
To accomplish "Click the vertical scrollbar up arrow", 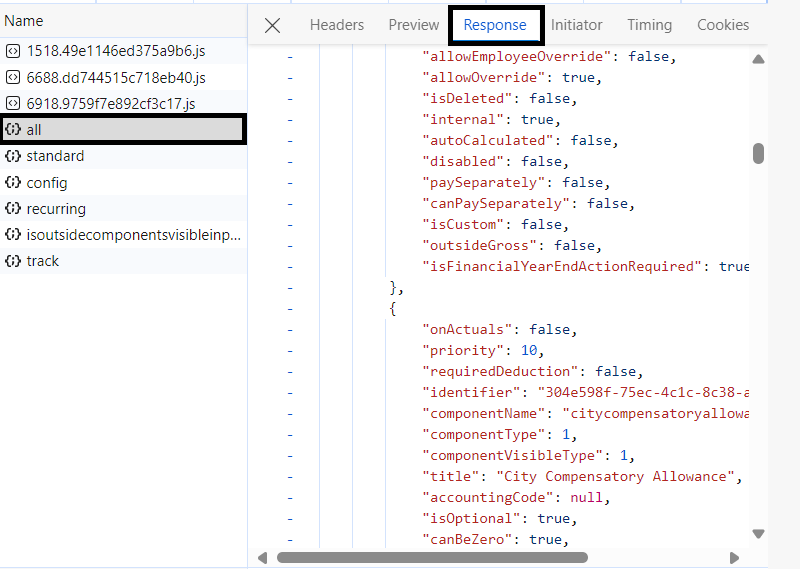I will 759,60.
